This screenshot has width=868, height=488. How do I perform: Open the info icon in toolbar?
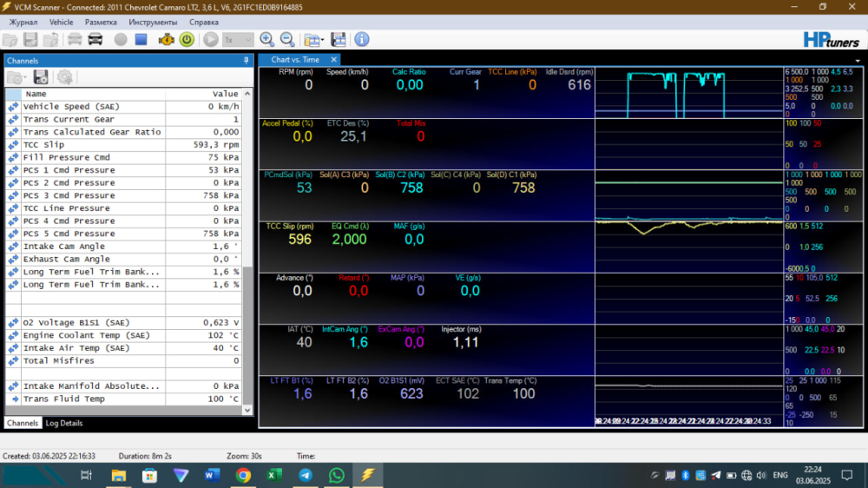pyautogui.click(x=362, y=40)
